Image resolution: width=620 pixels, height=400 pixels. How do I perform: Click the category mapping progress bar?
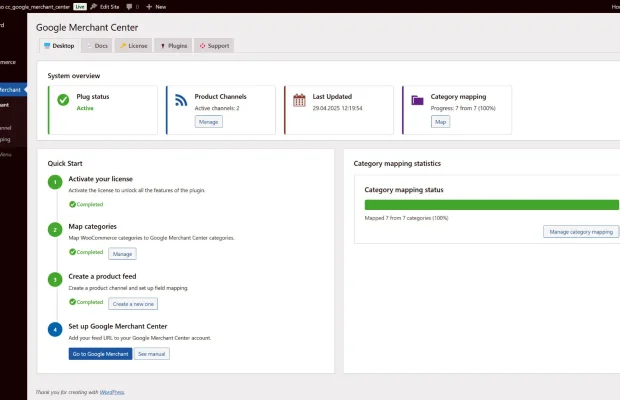491,205
